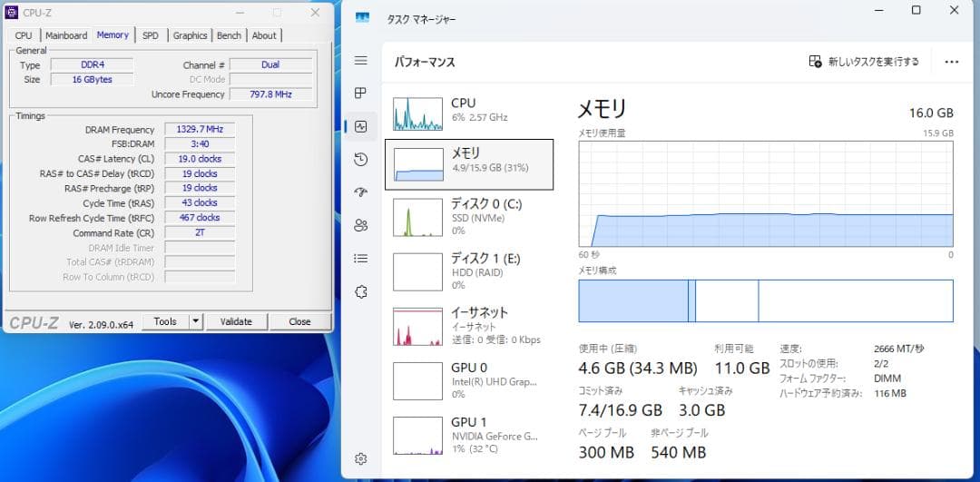Click the パフォーマンス page heading

[425, 63]
